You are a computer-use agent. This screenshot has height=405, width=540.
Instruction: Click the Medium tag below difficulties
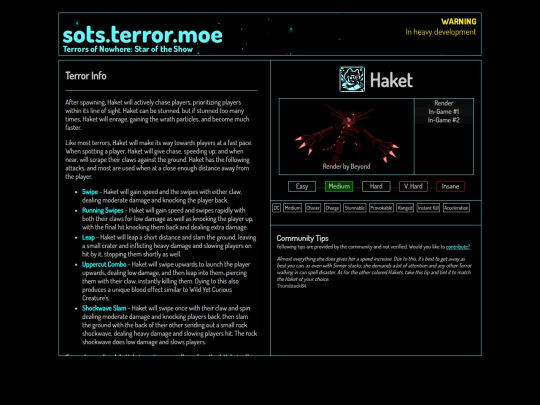coord(292,208)
